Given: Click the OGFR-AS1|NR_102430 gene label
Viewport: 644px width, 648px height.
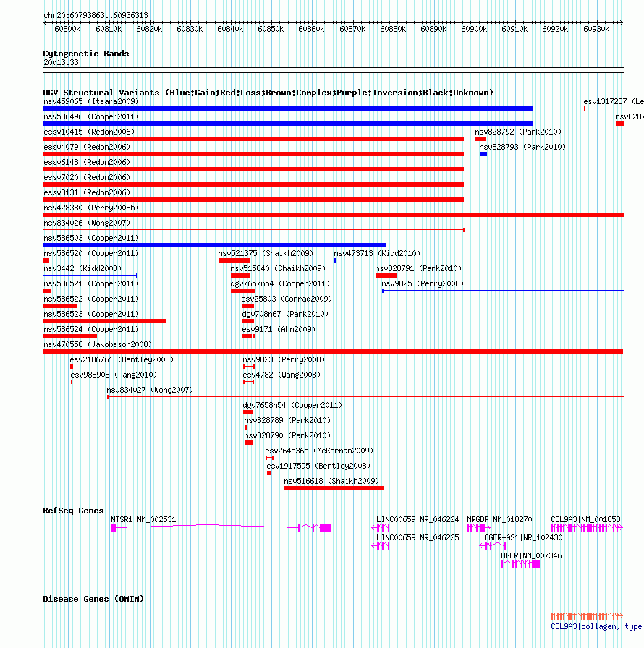Looking at the screenshot, I should tap(523, 537).
